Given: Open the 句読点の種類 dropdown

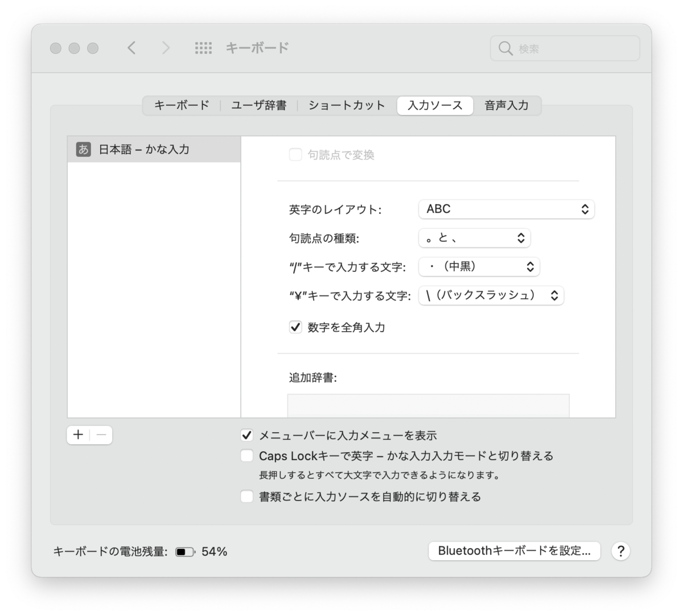Looking at the screenshot, I should [x=474, y=238].
